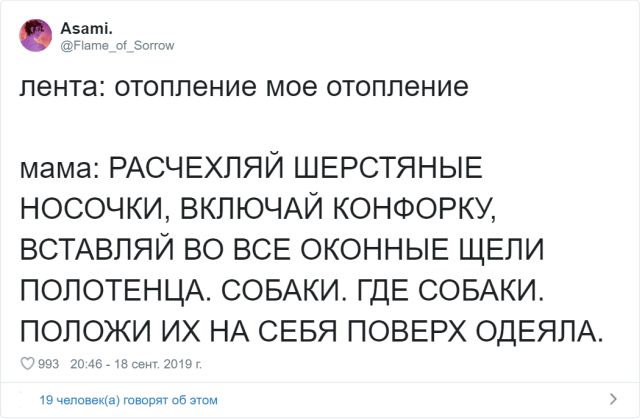Like the tweet with the heart icon
The height and width of the screenshot is (419, 640).
(26, 361)
